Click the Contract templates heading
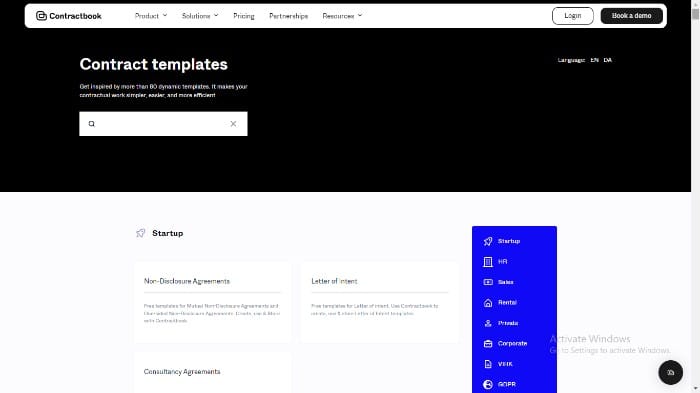This screenshot has width=700, height=393. 154,64
